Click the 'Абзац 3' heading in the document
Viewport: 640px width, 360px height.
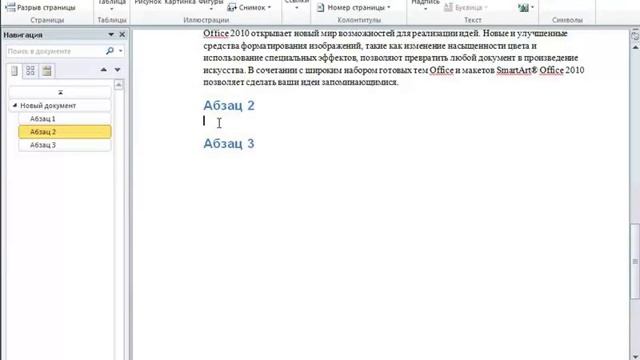click(x=229, y=143)
